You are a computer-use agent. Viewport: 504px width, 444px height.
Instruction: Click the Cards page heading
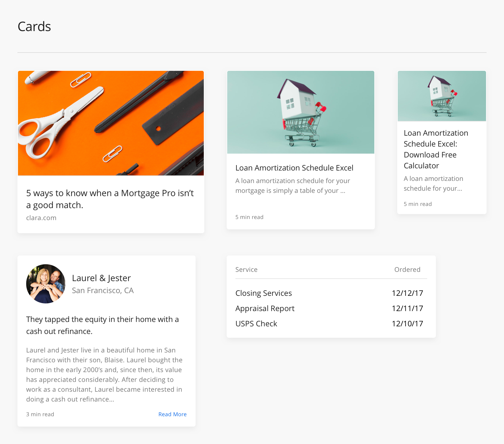click(x=34, y=27)
